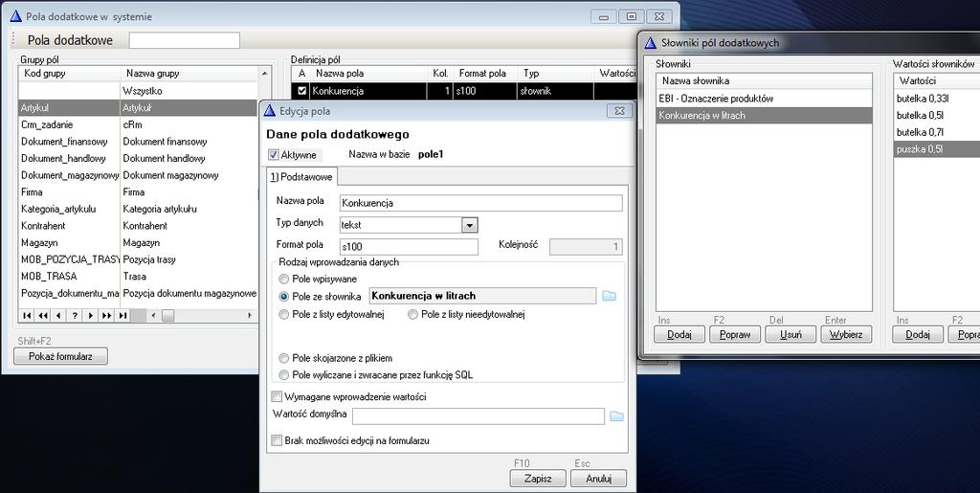Click the Nazwa grupy column header
Image resolution: width=980 pixels, height=493 pixels.
(189, 73)
